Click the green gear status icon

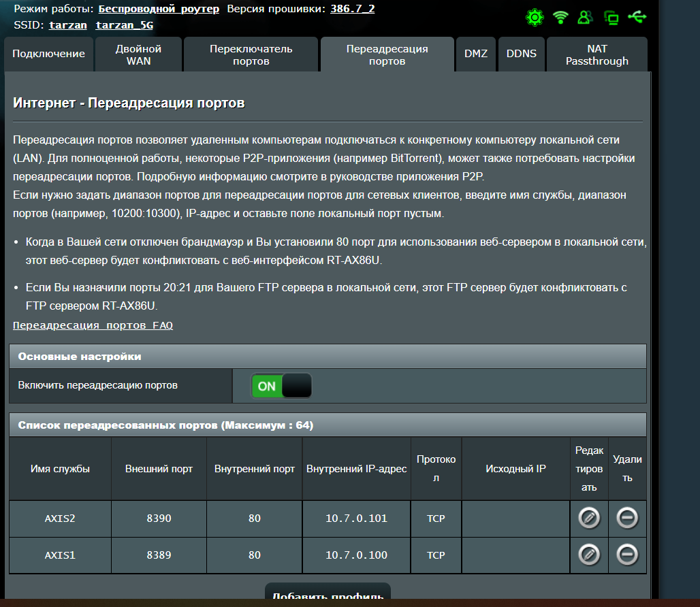tap(535, 17)
